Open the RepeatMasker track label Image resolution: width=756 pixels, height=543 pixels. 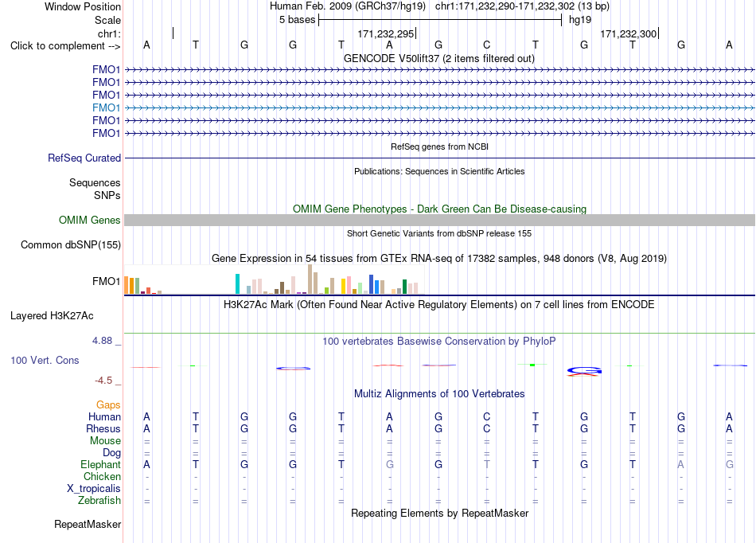coord(88,524)
